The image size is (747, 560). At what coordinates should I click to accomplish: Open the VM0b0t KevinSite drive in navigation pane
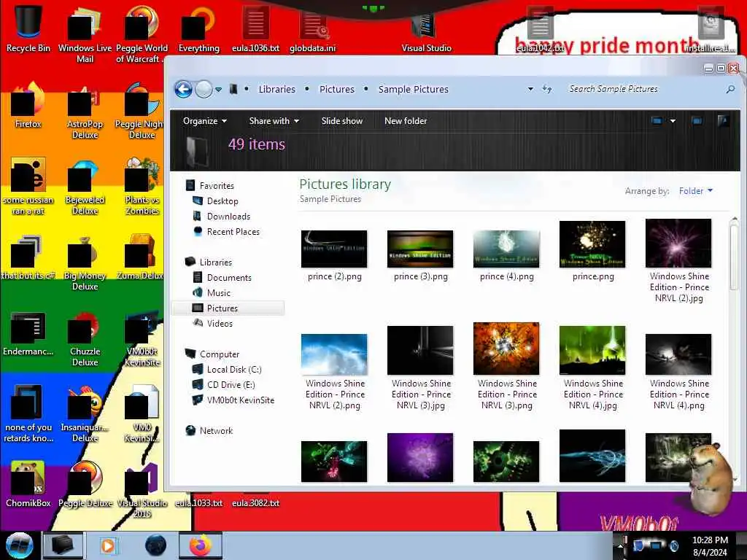[233, 400]
